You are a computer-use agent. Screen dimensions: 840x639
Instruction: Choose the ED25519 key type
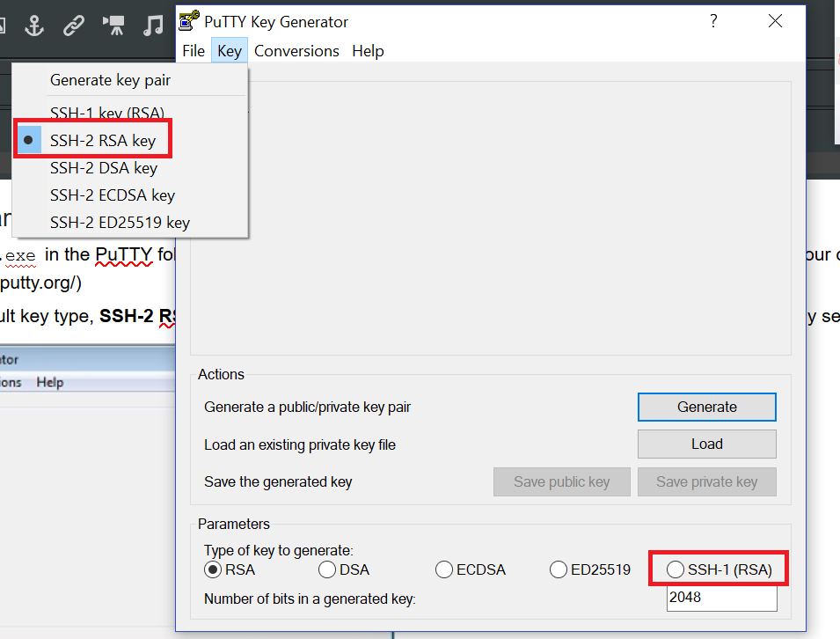point(558,569)
